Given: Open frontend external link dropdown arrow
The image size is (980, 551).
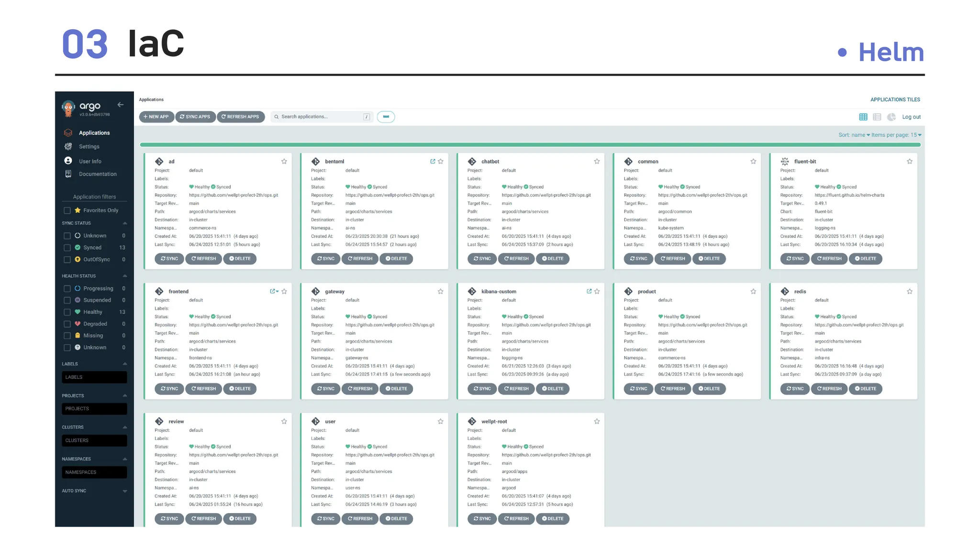Looking at the screenshot, I should 277,291.
